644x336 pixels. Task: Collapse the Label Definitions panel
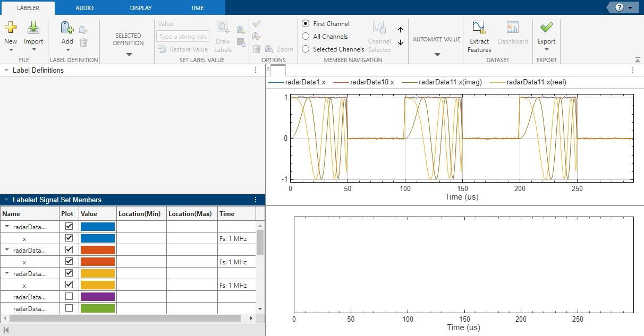(6, 71)
